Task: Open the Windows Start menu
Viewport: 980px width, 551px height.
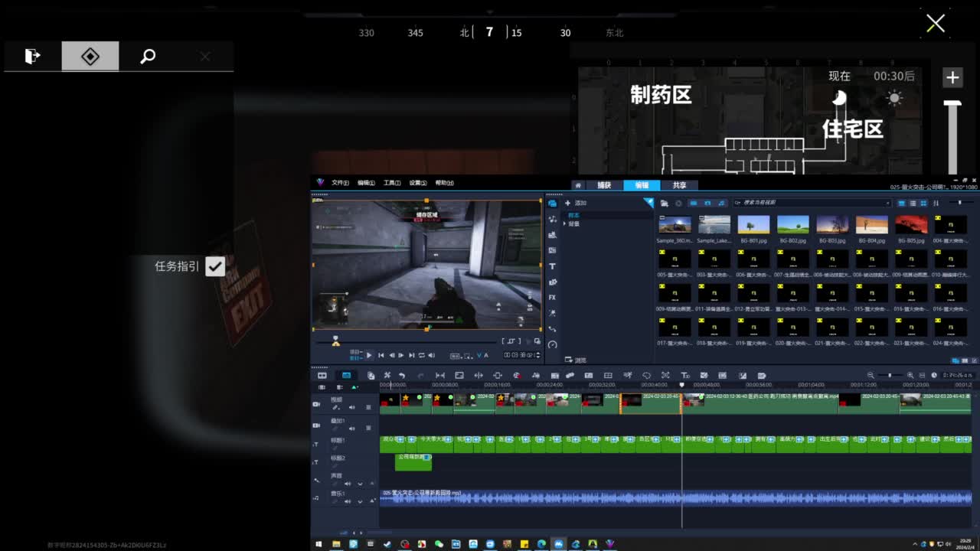Action: point(318,544)
